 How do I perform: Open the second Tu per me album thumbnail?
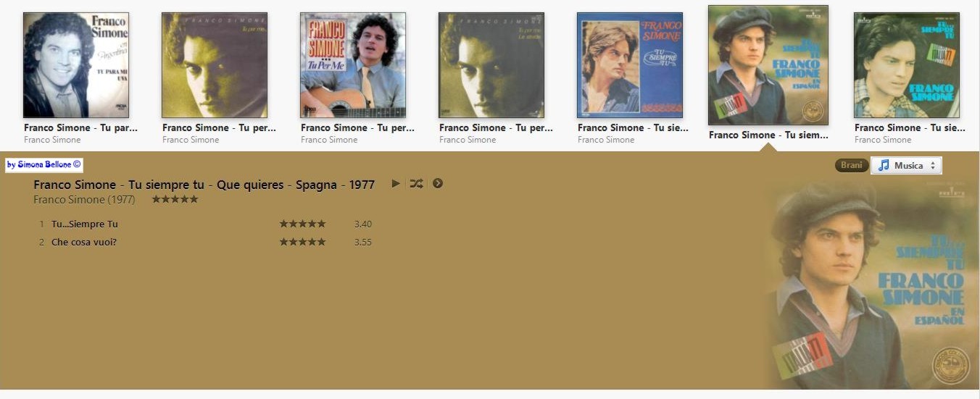click(x=215, y=65)
